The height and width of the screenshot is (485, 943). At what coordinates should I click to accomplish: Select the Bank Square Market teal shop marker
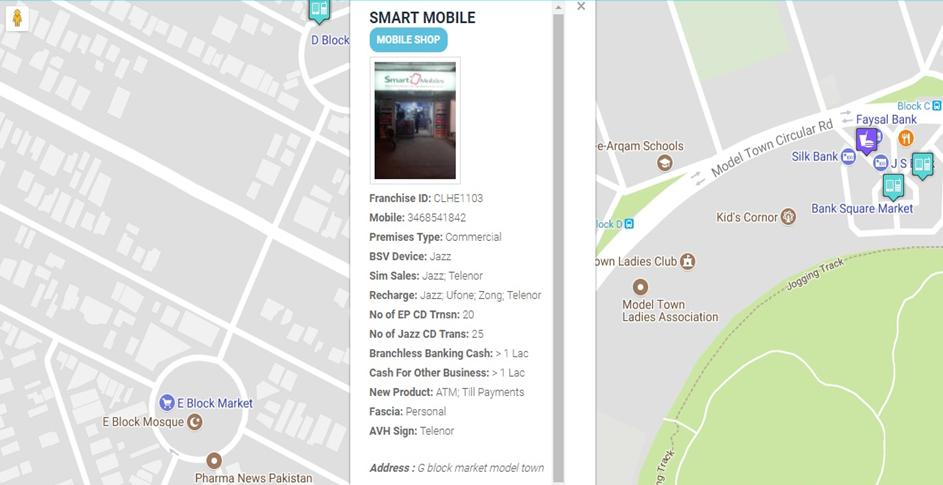(893, 187)
